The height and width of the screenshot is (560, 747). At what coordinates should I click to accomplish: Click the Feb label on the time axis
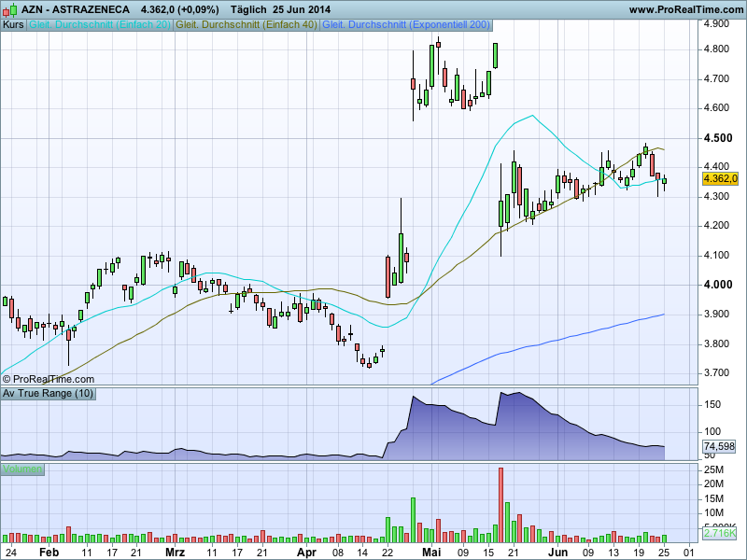[49, 553]
